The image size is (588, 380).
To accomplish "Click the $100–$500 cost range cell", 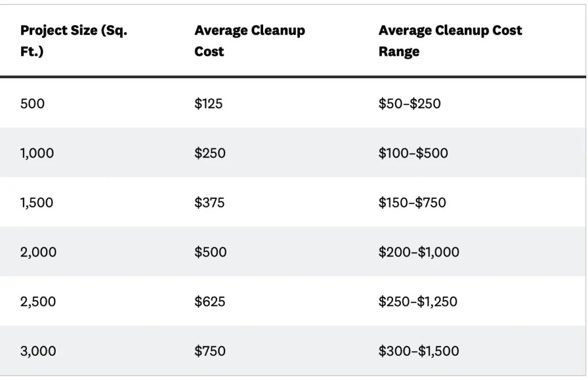I will point(413,153).
